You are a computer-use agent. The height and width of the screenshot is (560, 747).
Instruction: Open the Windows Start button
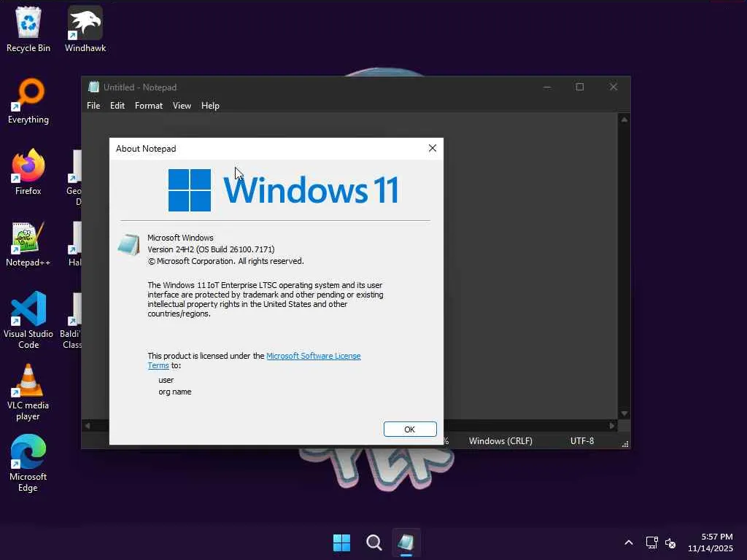click(x=341, y=542)
